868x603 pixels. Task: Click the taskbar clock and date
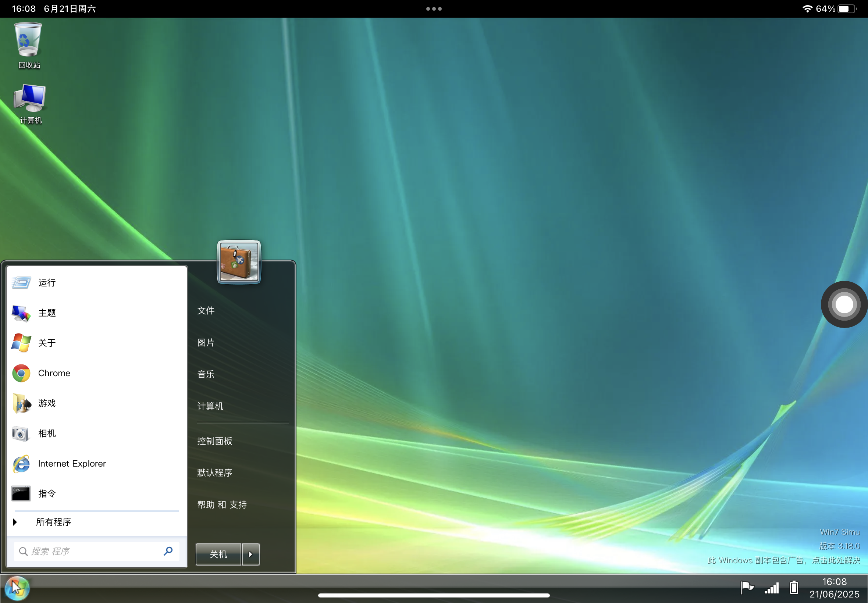pos(835,588)
